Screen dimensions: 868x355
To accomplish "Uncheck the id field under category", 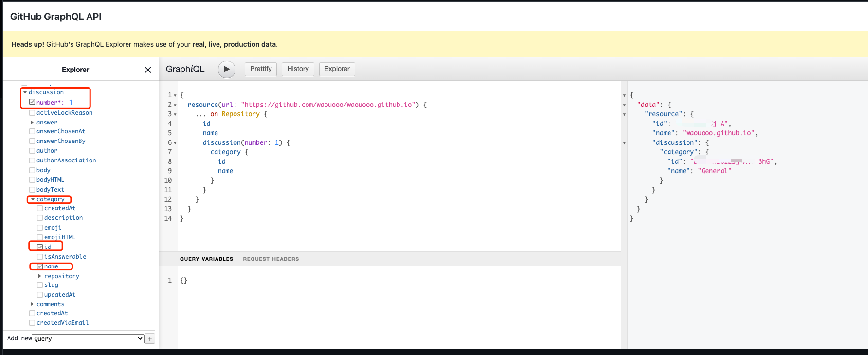I will 40,247.
